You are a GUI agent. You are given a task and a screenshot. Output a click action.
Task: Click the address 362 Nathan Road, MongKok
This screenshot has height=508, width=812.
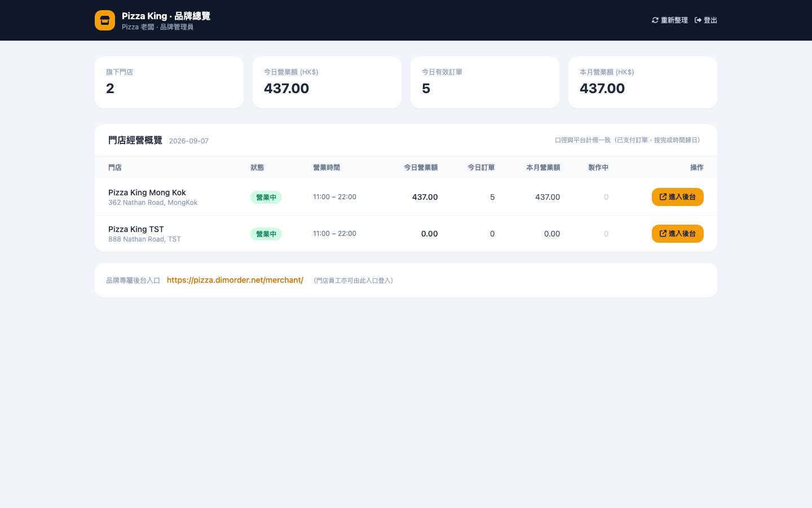[153, 203]
